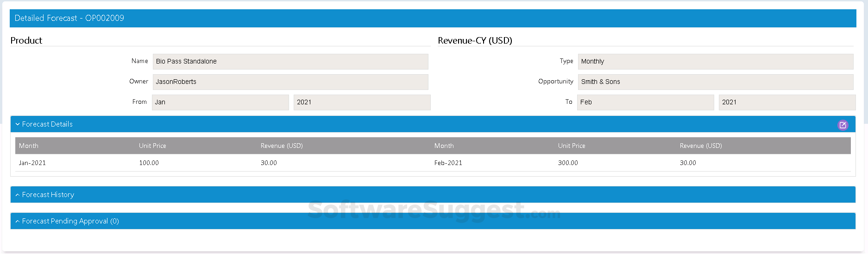Open the Type field showing Monthly
The image size is (868, 255).
tap(715, 62)
